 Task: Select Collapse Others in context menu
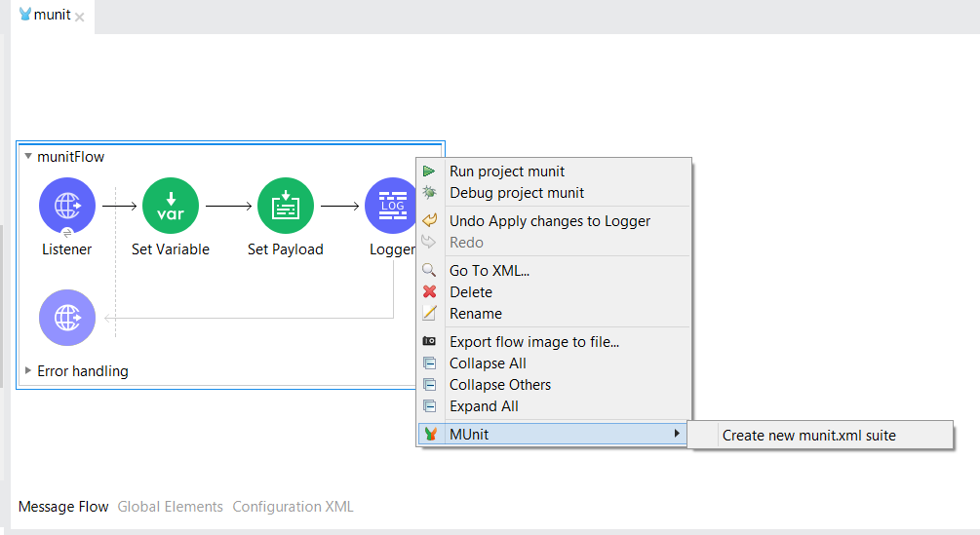click(500, 385)
